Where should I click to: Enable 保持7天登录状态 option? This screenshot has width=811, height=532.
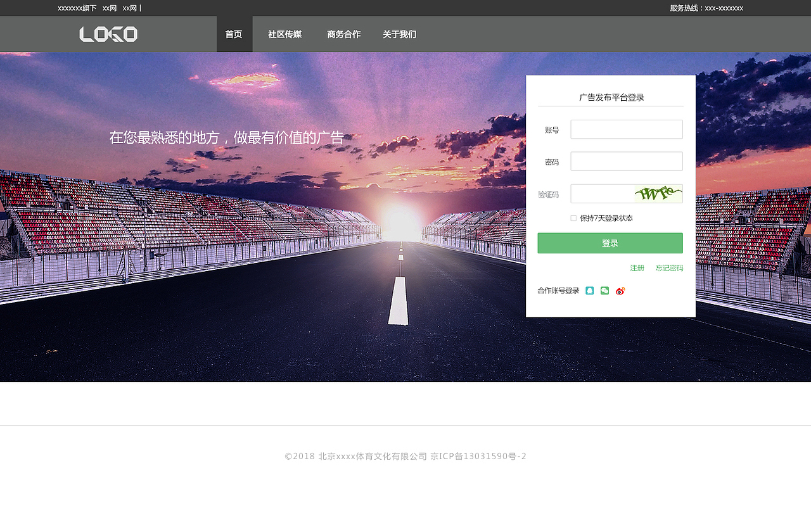tap(573, 218)
